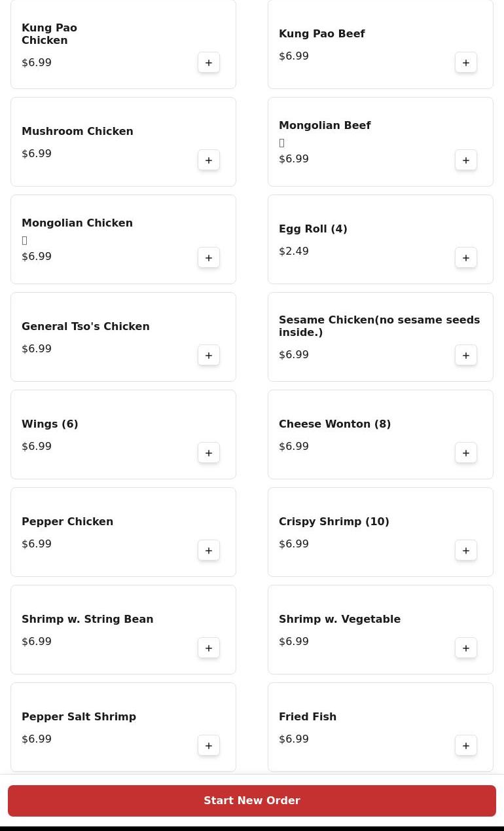Tap plus icon for Mushroom Chicken
504x831 pixels.
point(209,160)
